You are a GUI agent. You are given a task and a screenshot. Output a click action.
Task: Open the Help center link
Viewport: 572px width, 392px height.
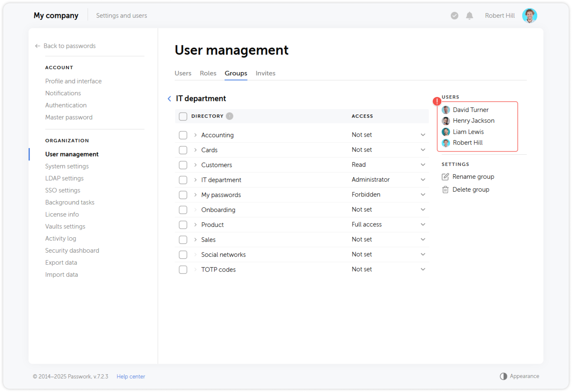point(131,376)
